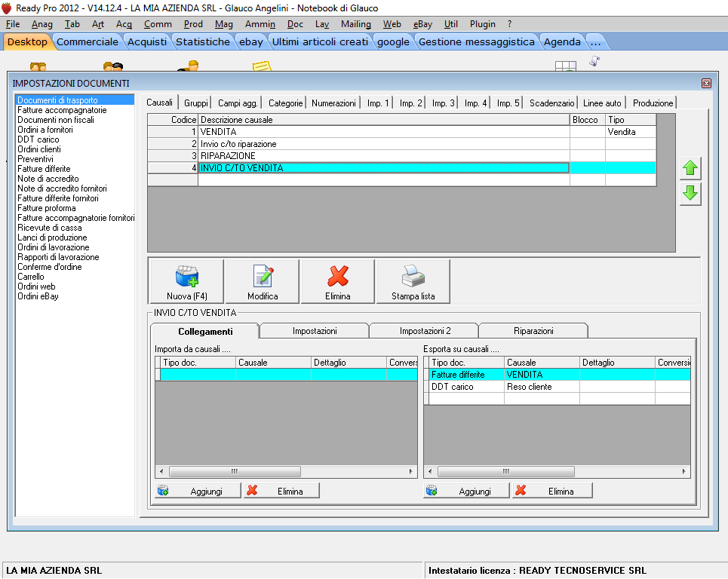Click the Nuova (F4) add icon button

[186, 281]
